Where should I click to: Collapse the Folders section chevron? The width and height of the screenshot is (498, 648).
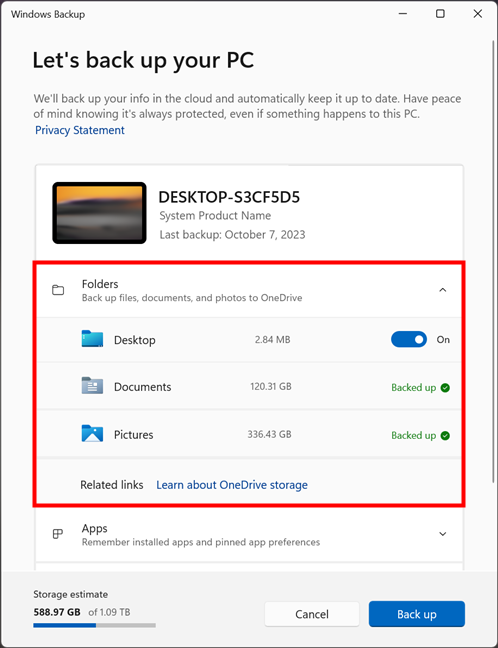pyautogui.click(x=443, y=290)
